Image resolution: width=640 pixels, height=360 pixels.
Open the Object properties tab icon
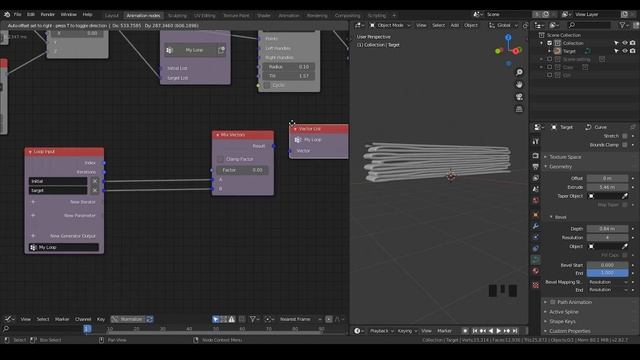(x=536, y=215)
